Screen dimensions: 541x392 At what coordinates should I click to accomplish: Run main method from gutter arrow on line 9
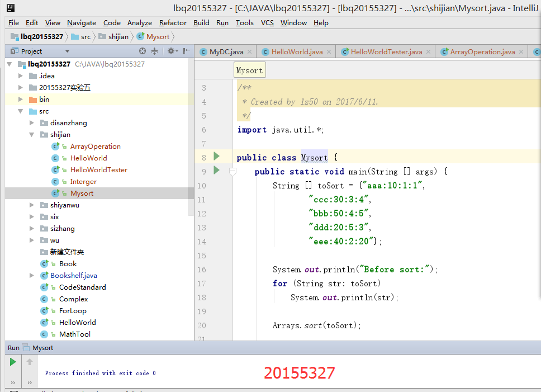coord(217,170)
